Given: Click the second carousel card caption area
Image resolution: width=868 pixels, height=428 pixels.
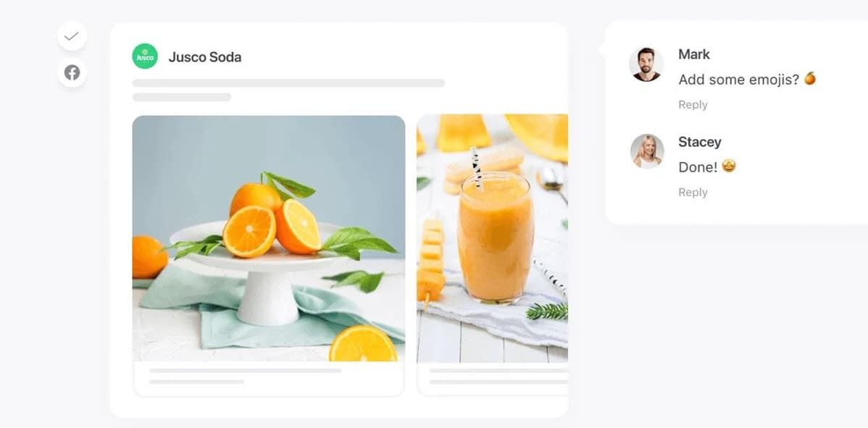Looking at the screenshot, I should click(493, 379).
